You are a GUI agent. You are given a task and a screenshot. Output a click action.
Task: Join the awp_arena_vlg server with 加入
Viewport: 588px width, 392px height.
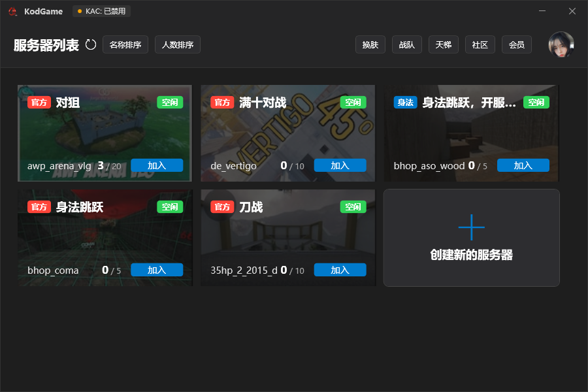coord(157,165)
